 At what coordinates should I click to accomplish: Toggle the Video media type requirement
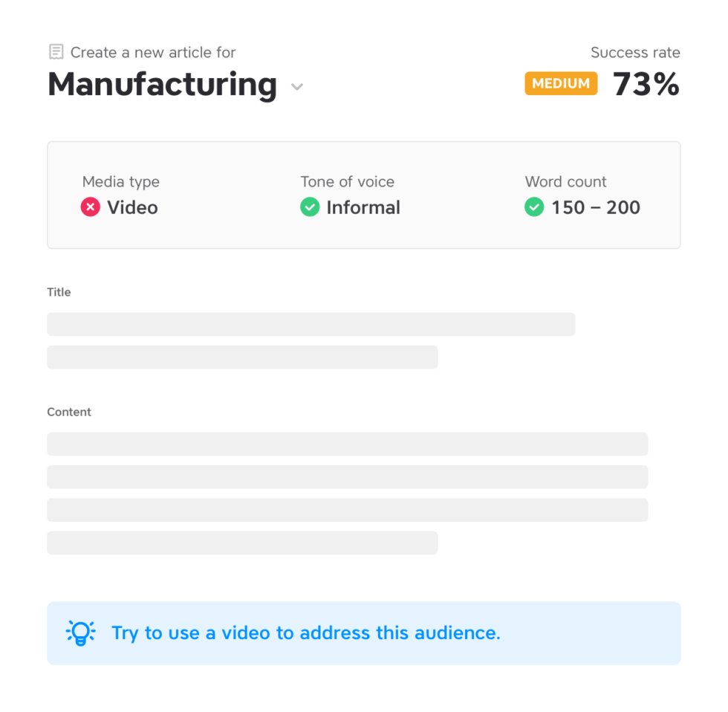90,207
